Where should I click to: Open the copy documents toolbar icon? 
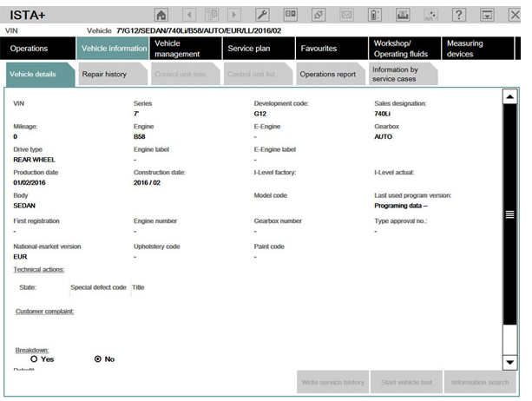point(212,15)
